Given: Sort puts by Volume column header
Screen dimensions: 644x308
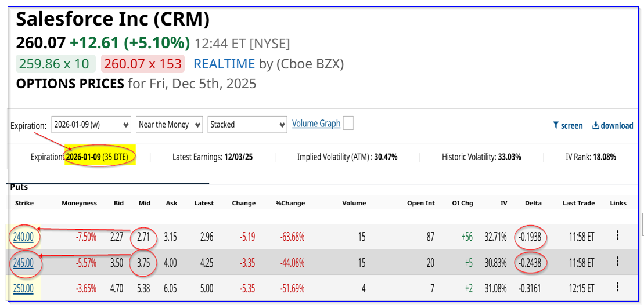Looking at the screenshot, I should click(x=354, y=203).
